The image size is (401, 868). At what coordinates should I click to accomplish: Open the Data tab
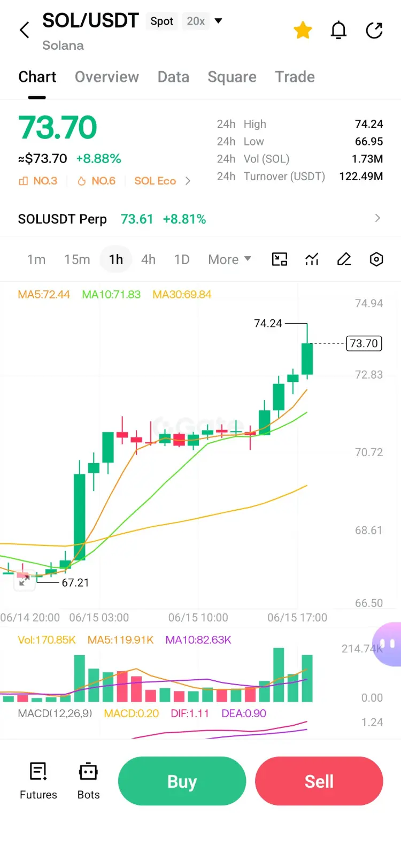coord(173,77)
